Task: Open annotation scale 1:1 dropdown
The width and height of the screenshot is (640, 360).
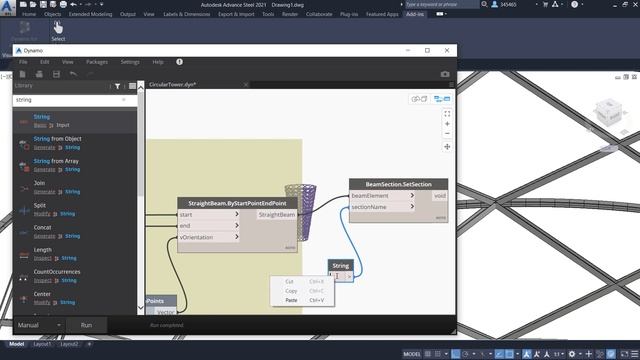Action: [x=559, y=354]
